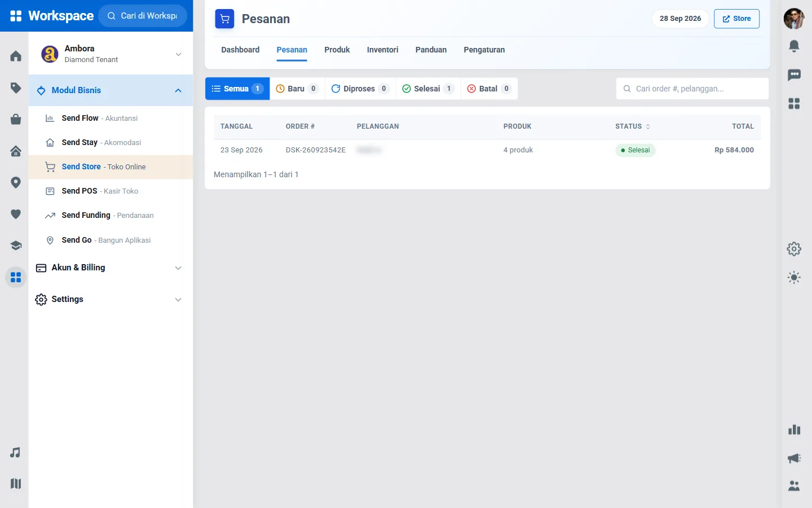
Task: Switch to the Dashboard tab
Action: [240, 50]
